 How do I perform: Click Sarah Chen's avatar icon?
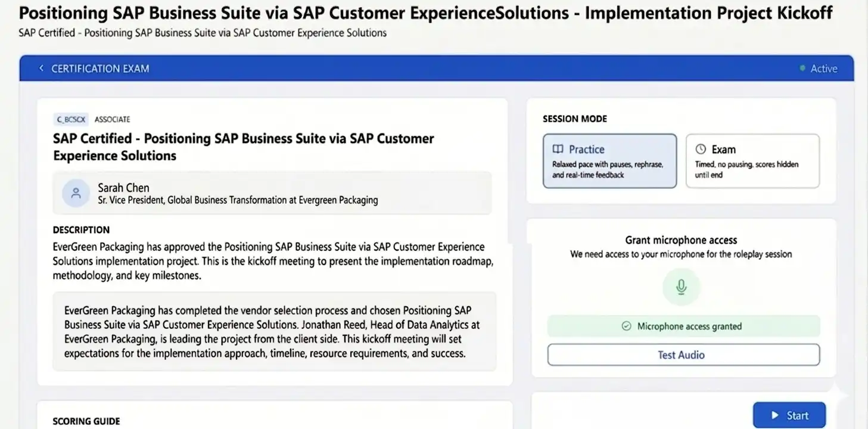[76, 194]
